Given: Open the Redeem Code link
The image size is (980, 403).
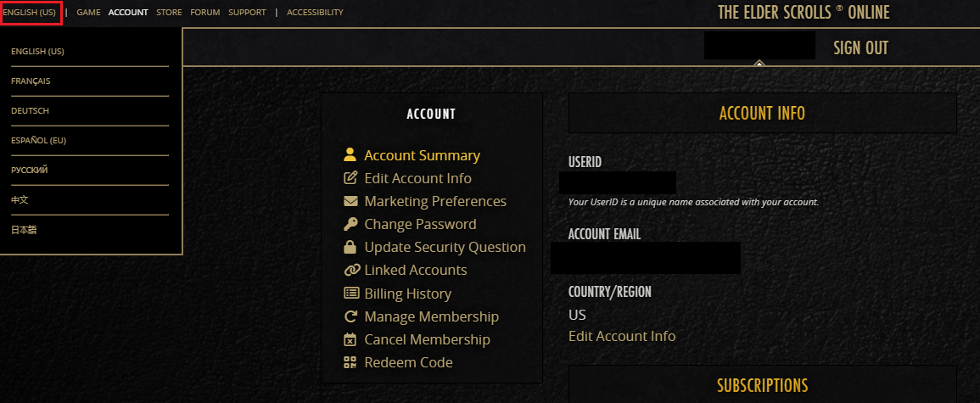Looking at the screenshot, I should (408, 362).
